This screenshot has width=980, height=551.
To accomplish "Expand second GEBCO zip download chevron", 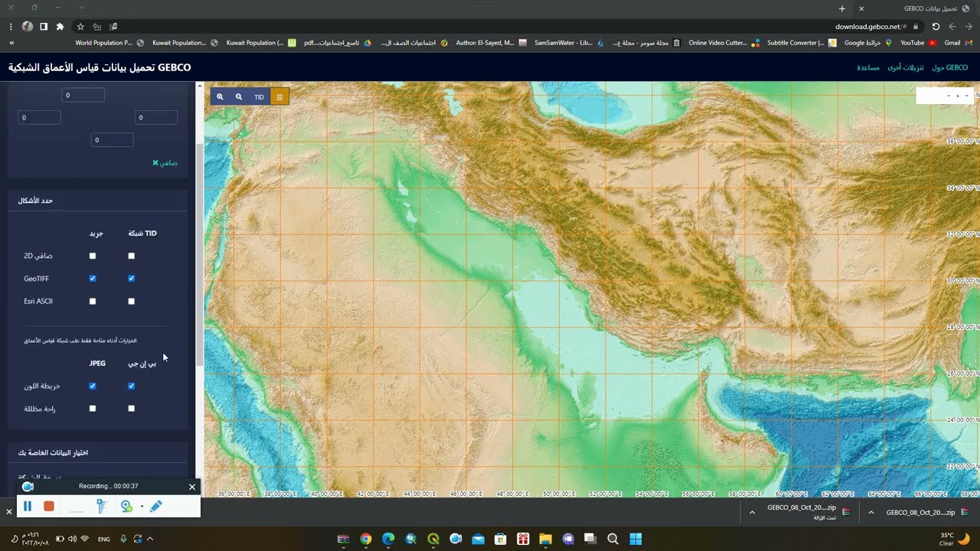I will tap(871, 512).
